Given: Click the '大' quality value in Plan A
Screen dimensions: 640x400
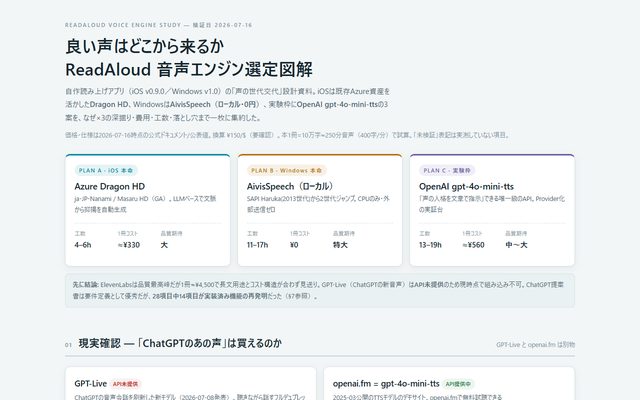Looking at the screenshot, I should pos(164,245).
